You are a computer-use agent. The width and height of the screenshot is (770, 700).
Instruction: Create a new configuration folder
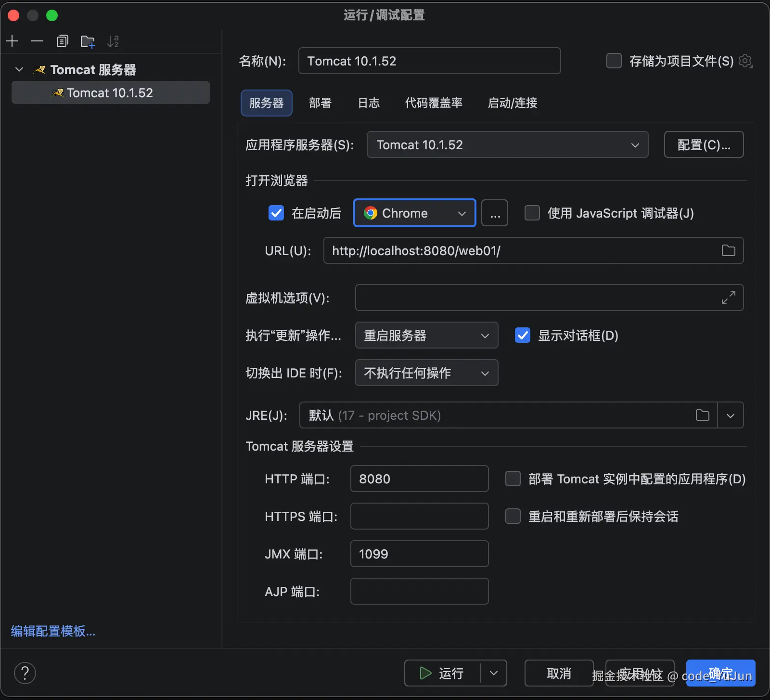[88, 41]
